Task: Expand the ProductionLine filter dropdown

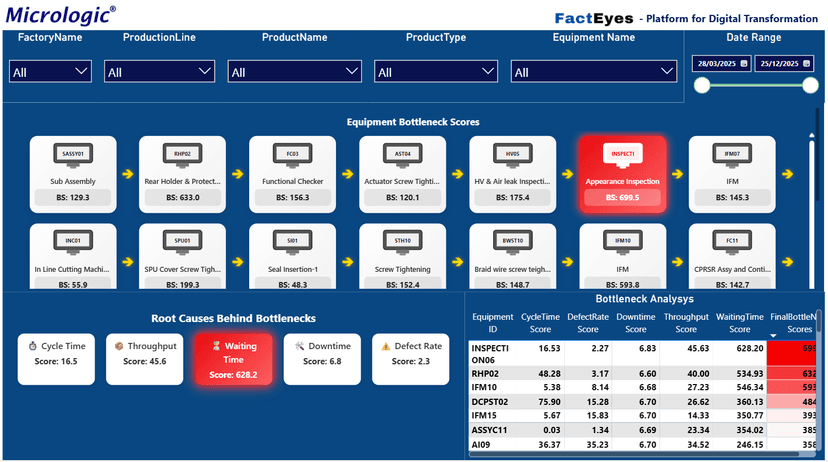Action: (x=160, y=72)
